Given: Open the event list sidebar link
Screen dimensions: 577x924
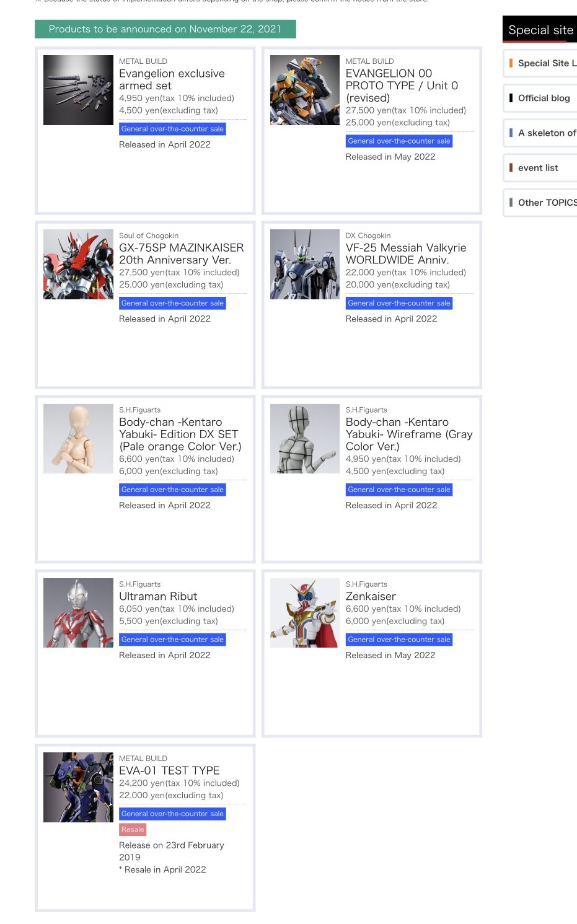Looking at the screenshot, I should pyautogui.click(x=540, y=167).
